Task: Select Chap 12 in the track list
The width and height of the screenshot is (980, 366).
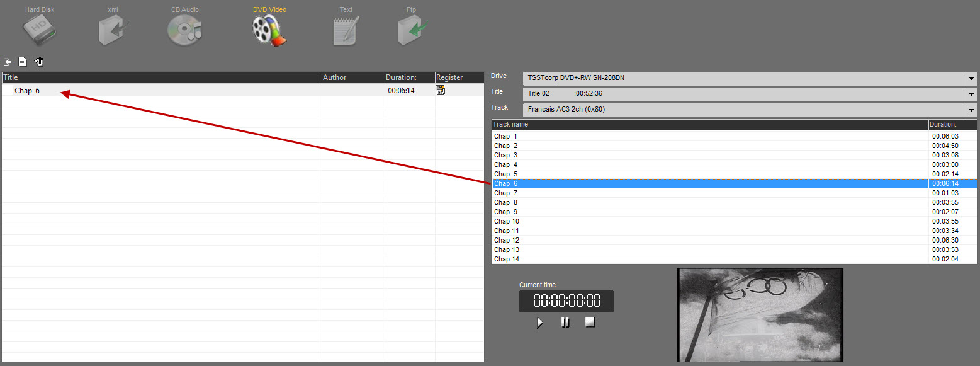Action: [x=507, y=241]
